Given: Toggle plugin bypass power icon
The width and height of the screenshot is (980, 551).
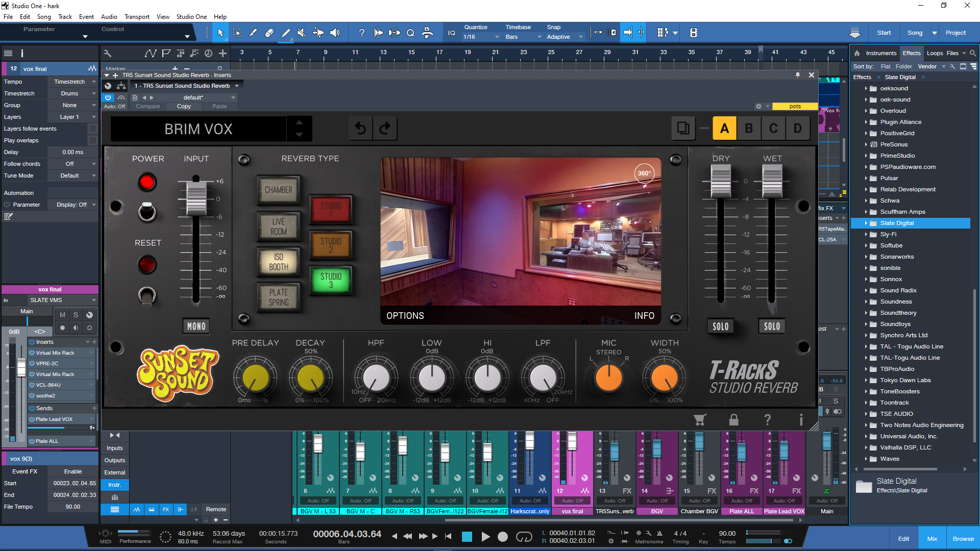Looking at the screenshot, I should (108, 97).
